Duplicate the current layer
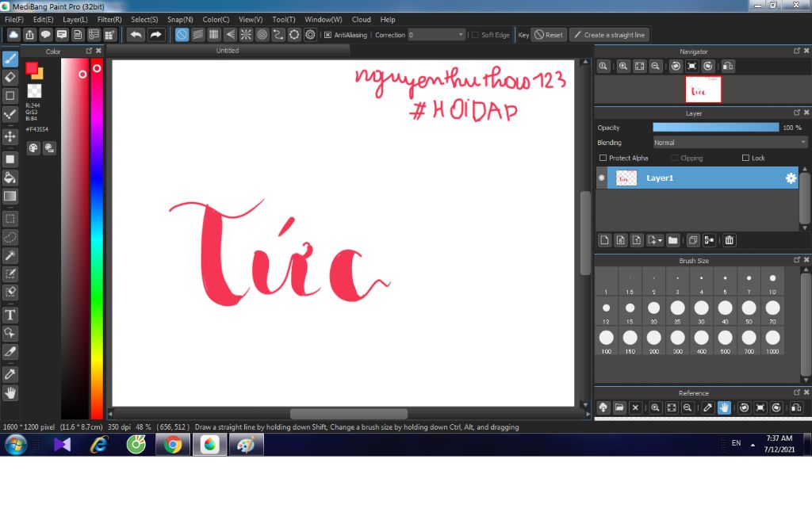 click(693, 240)
